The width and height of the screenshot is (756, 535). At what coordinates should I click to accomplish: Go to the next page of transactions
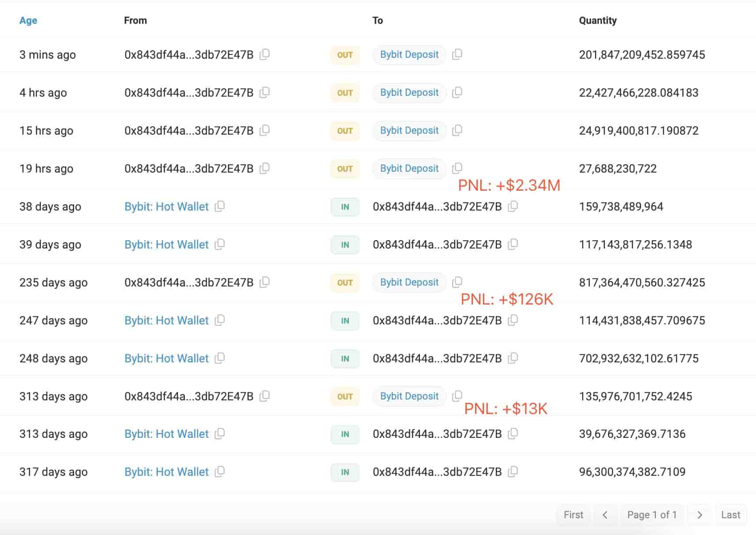[x=699, y=515]
